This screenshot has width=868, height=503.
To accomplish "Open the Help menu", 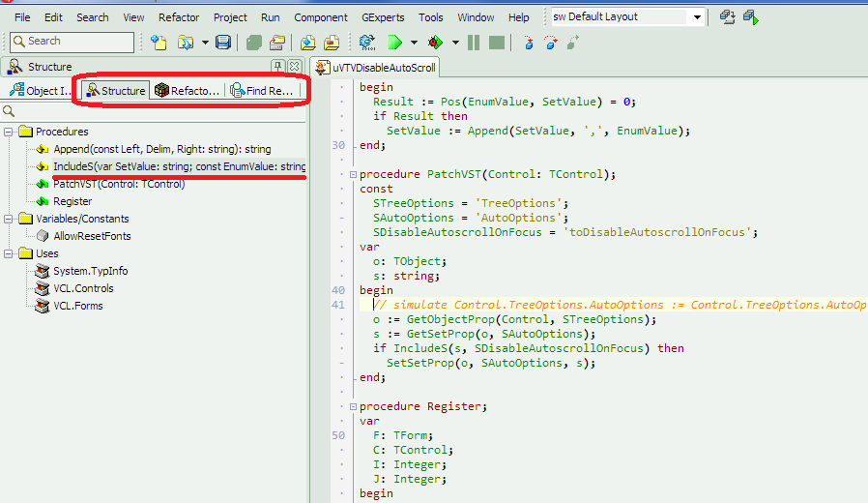I will click(519, 17).
